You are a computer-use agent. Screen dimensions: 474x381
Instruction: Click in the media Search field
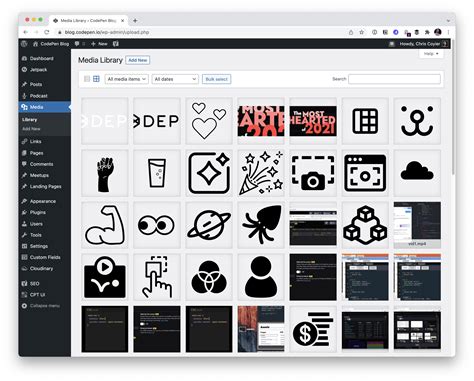tap(394, 79)
